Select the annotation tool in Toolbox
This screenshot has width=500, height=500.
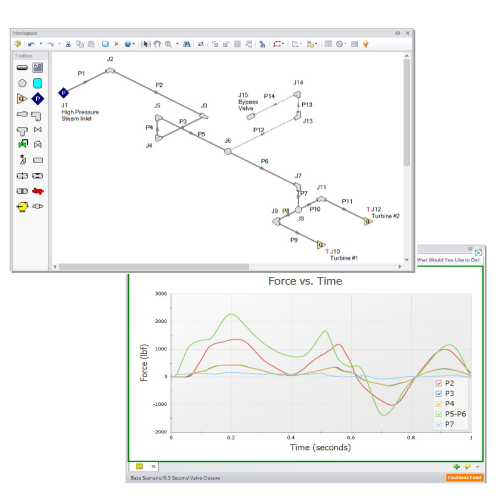(x=38, y=68)
